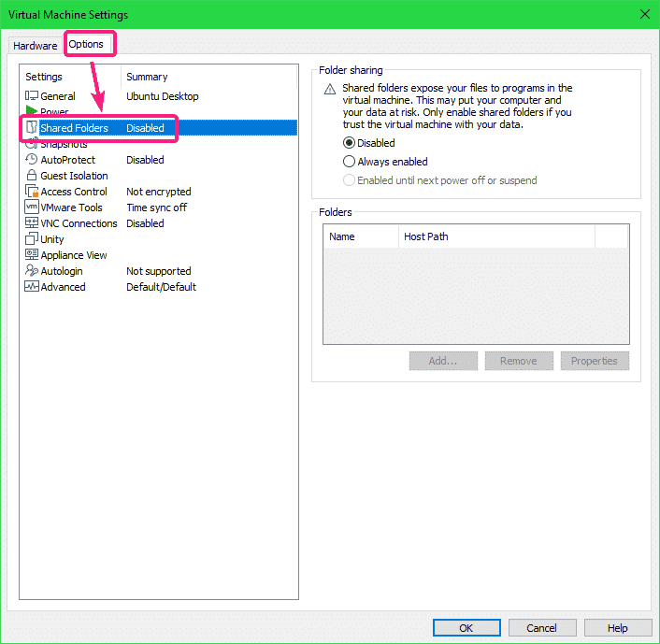This screenshot has height=644, width=660.
Task: Click the empty shared folders list area
Action: (476, 295)
